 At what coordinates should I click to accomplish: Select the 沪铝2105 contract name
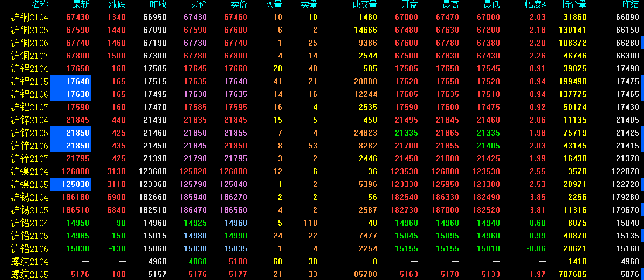30,82
